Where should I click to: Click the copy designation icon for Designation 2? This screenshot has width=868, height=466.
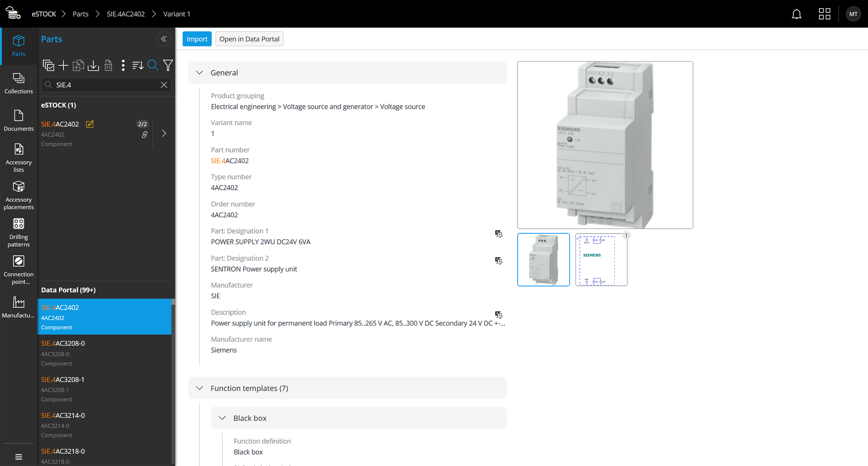click(499, 261)
